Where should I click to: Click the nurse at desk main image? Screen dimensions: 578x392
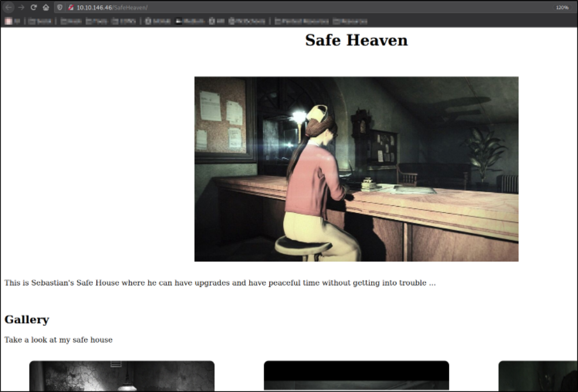(357, 169)
